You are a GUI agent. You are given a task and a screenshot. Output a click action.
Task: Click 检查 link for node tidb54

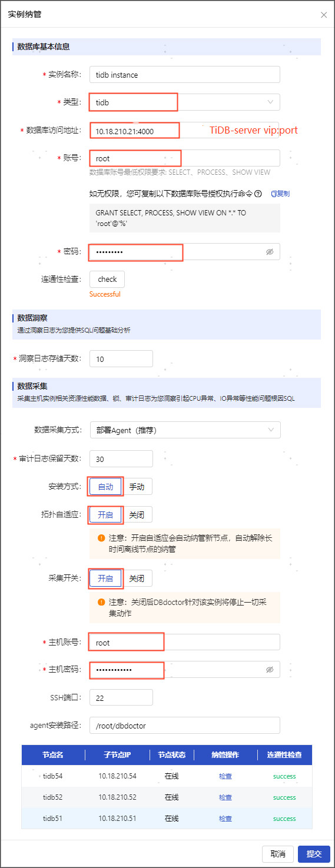225,776
